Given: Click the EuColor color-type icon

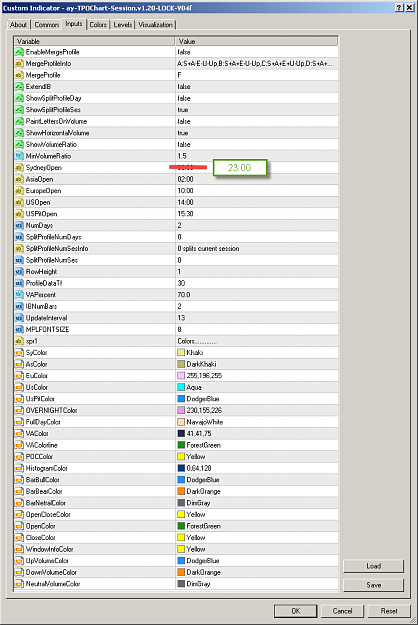Looking at the screenshot, I should (x=19, y=375).
